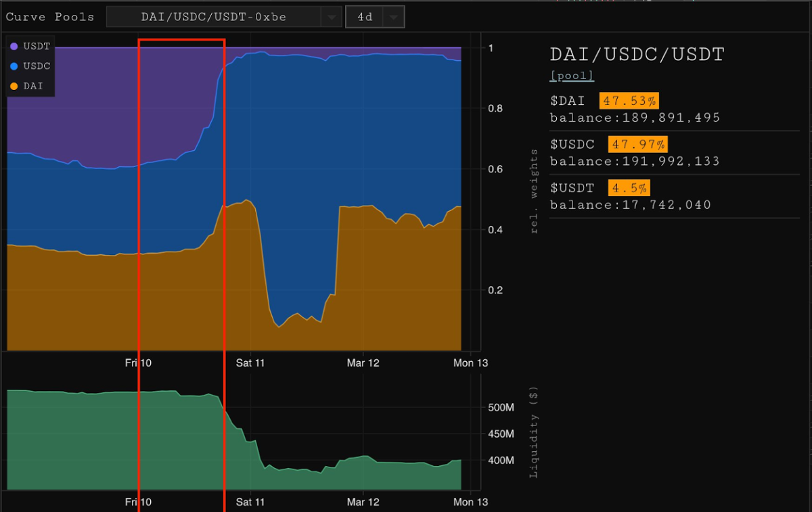Open the DAI/USDC/USDT-0xbe pool selector dropdown
The width and height of the screenshot is (812, 512).
(224, 17)
